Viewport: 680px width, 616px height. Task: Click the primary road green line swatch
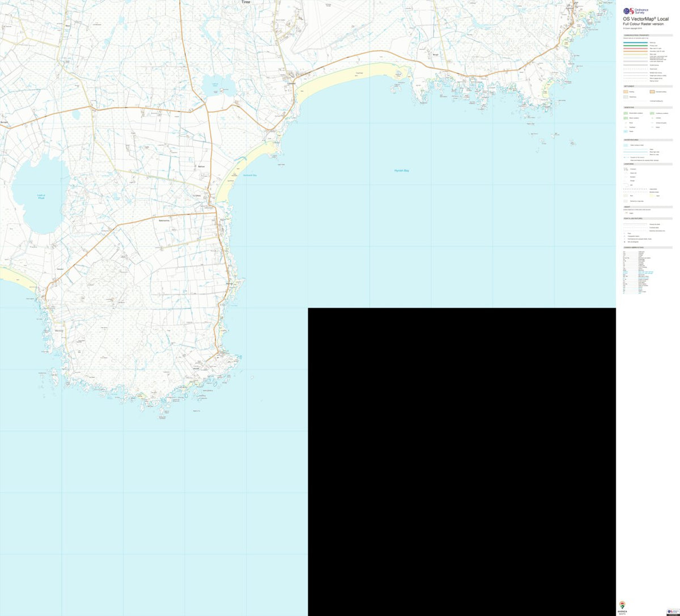coord(635,46)
